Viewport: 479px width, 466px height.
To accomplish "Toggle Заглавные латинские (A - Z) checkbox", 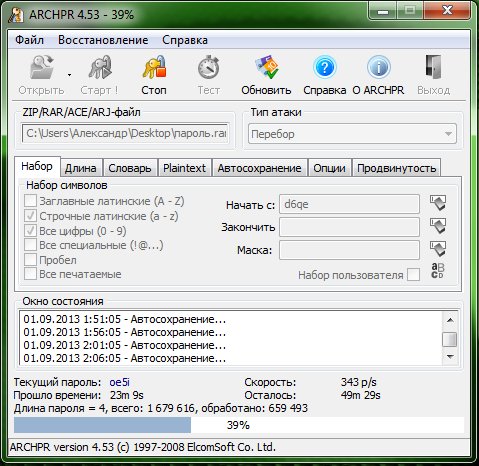I will coord(30,201).
